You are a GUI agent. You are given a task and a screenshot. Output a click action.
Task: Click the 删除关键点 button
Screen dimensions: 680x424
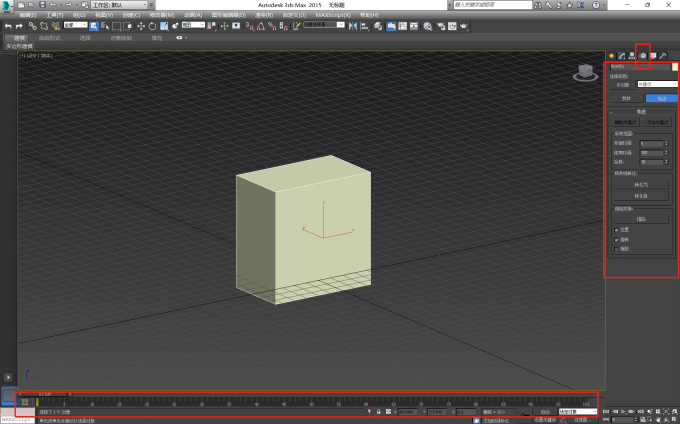pyautogui.click(x=625, y=123)
